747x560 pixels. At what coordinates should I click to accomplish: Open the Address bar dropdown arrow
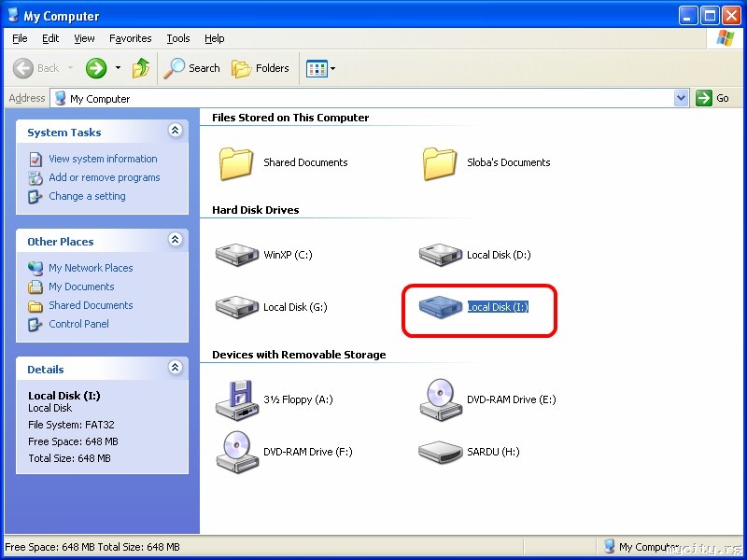pyautogui.click(x=682, y=98)
